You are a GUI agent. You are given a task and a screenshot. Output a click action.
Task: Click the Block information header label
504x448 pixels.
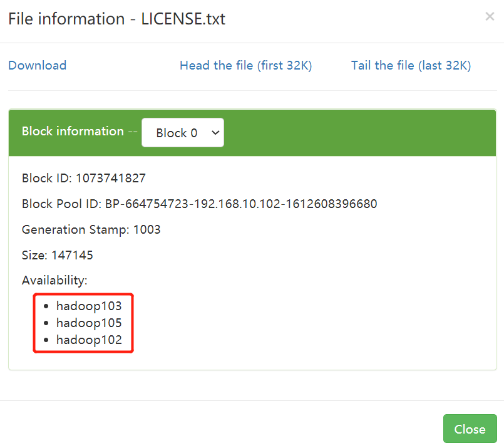(73, 131)
